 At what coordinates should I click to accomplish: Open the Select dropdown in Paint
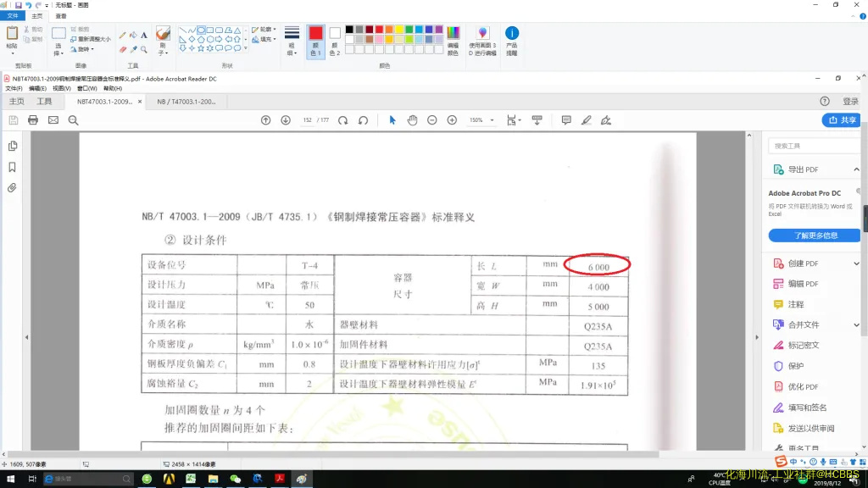pyautogui.click(x=58, y=50)
